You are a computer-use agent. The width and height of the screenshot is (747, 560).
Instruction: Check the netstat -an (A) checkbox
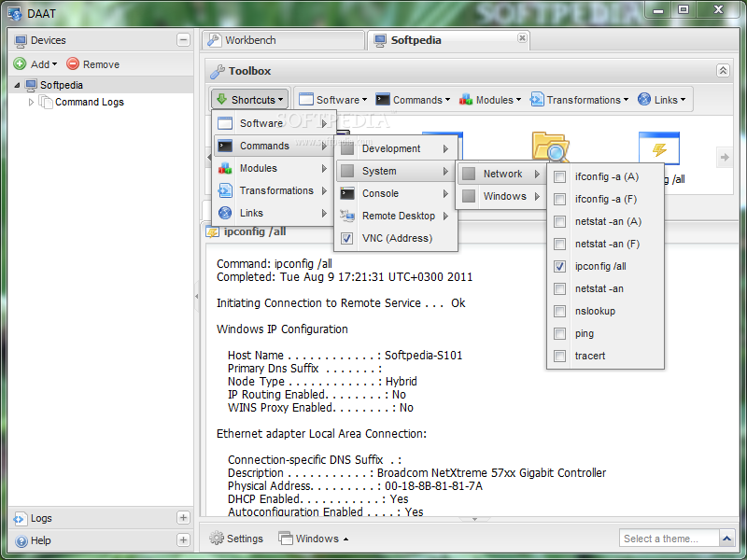click(559, 221)
